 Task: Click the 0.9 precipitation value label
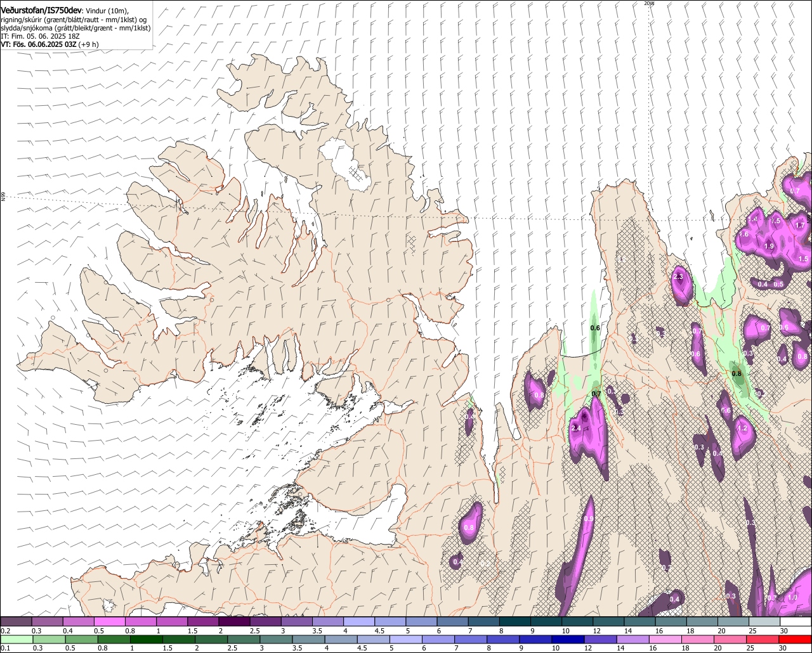(589, 519)
